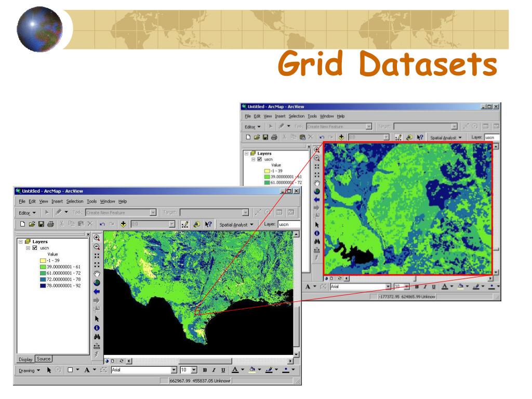The height and width of the screenshot is (399, 532).
Task: Open Tools menu in front window
Action: (x=91, y=201)
